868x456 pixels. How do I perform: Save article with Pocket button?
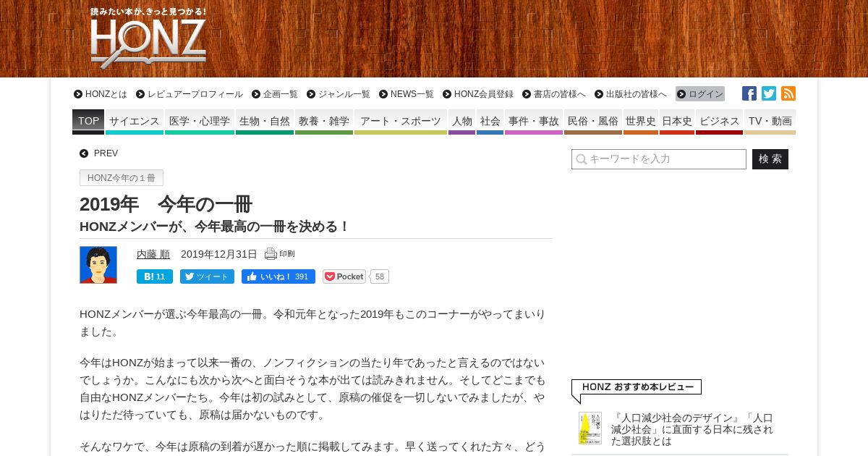(x=344, y=276)
